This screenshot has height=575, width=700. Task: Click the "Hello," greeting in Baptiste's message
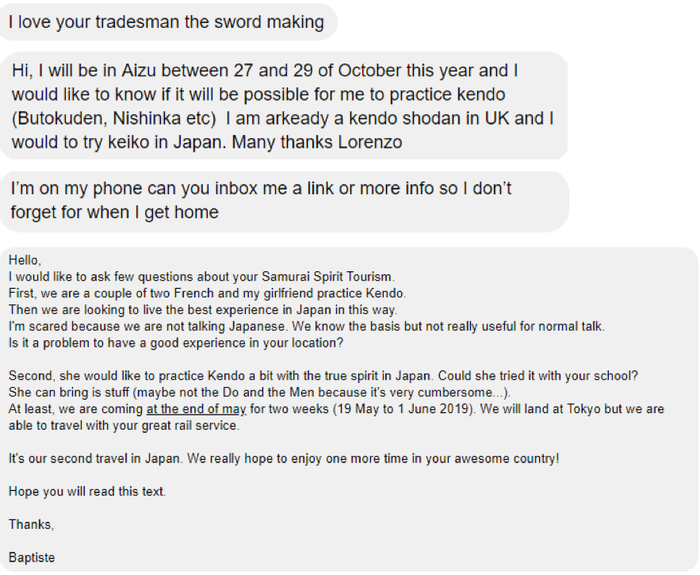coord(25,260)
